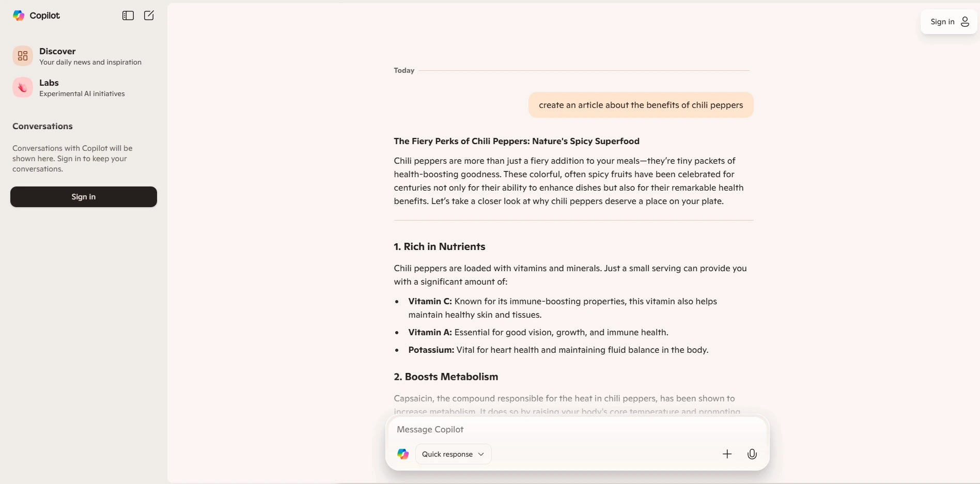
Task: Open the Labs flame icon
Action: tap(23, 87)
